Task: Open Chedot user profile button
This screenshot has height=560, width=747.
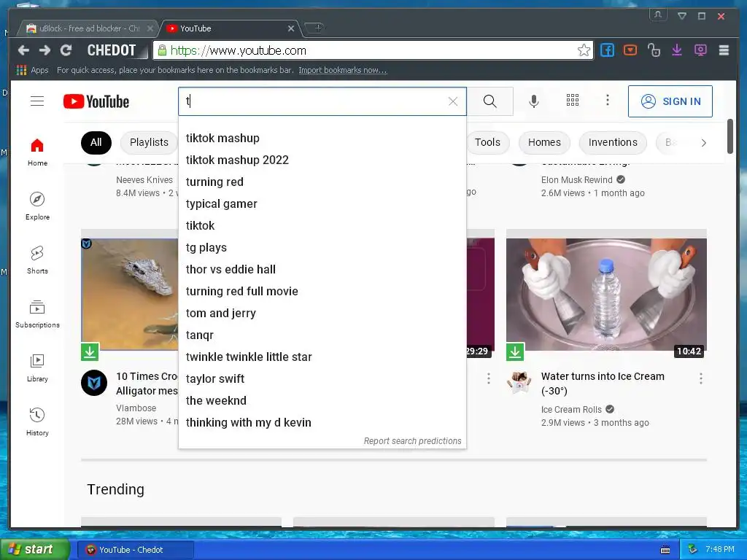Action: click(x=658, y=15)
